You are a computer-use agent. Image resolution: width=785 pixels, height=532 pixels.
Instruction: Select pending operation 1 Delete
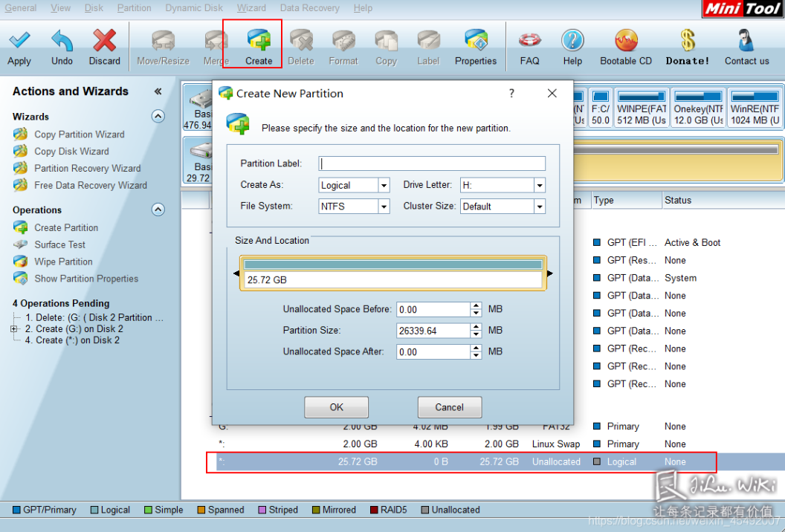click(94, 317)
